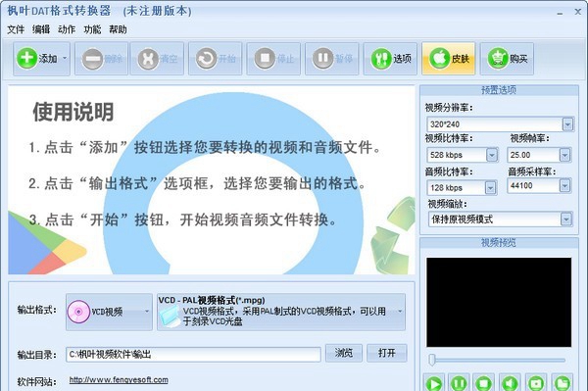Click the Buy (购买) shopping cart icon
Screen dimensions: 588x391
point(498,58)
